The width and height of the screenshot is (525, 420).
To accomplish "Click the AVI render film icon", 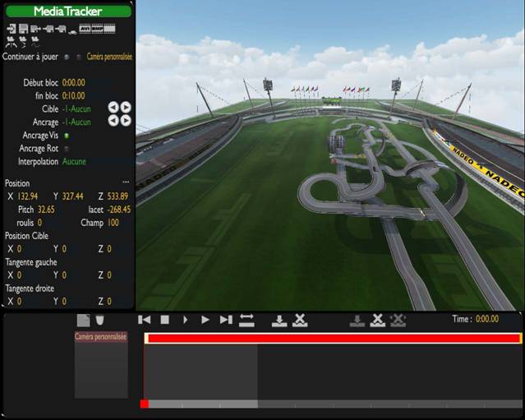I will click(x=85, y=29).
